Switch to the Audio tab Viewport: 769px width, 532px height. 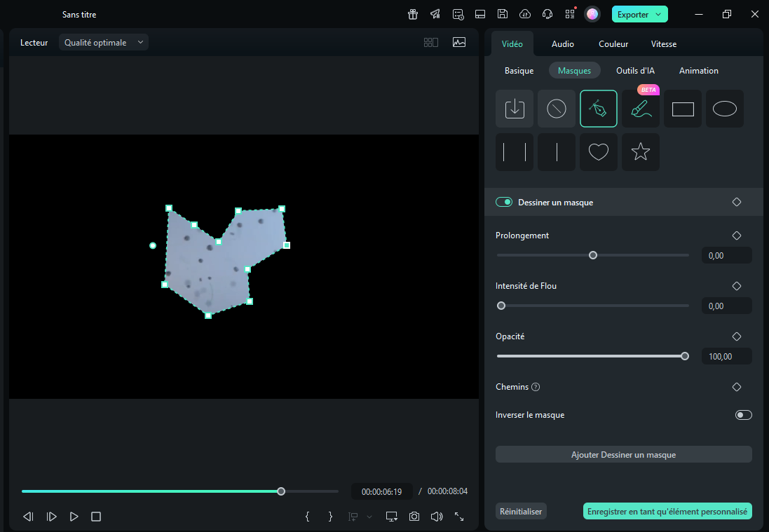[562, 43]
